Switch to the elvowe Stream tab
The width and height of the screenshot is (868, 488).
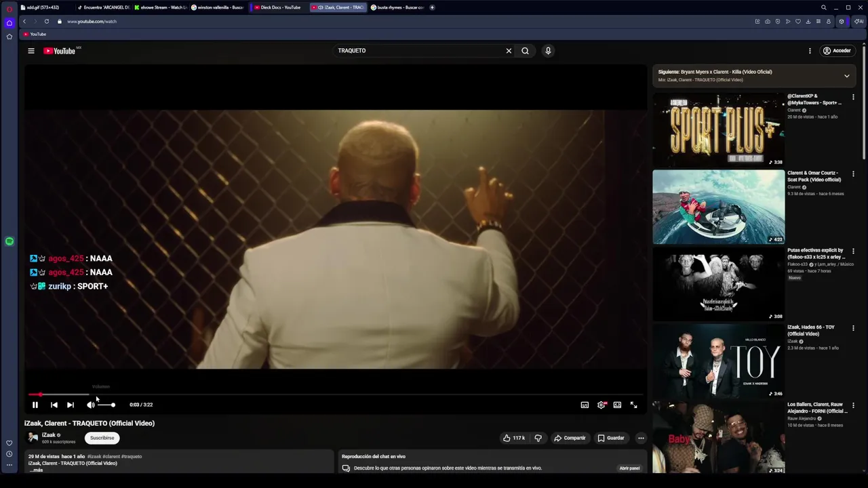click(x=160, y=7)
